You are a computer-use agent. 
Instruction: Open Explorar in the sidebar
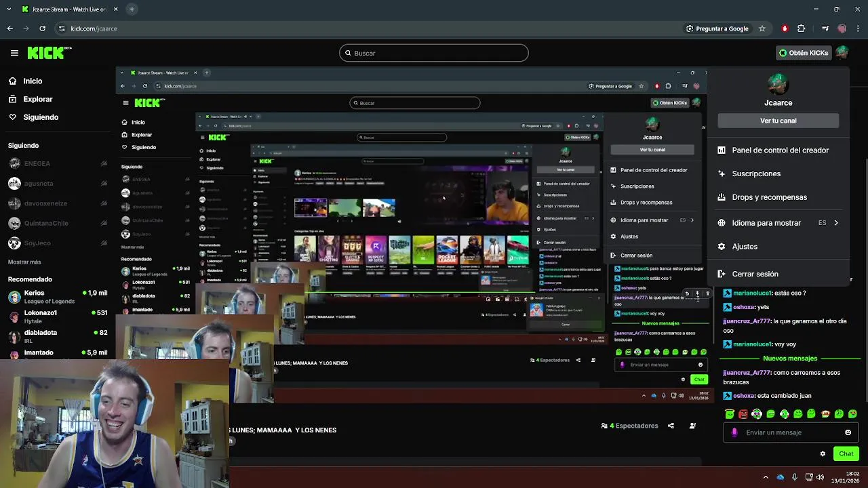point(37,99)
